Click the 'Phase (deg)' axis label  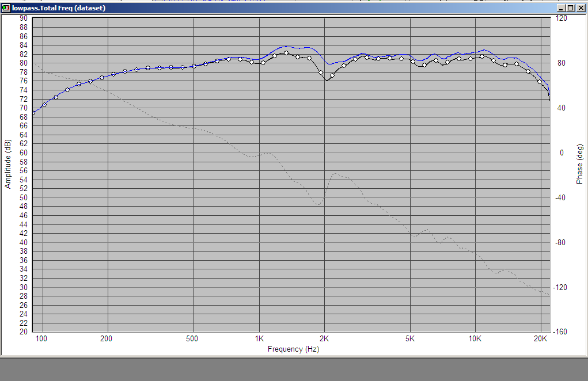pos(579,163)
